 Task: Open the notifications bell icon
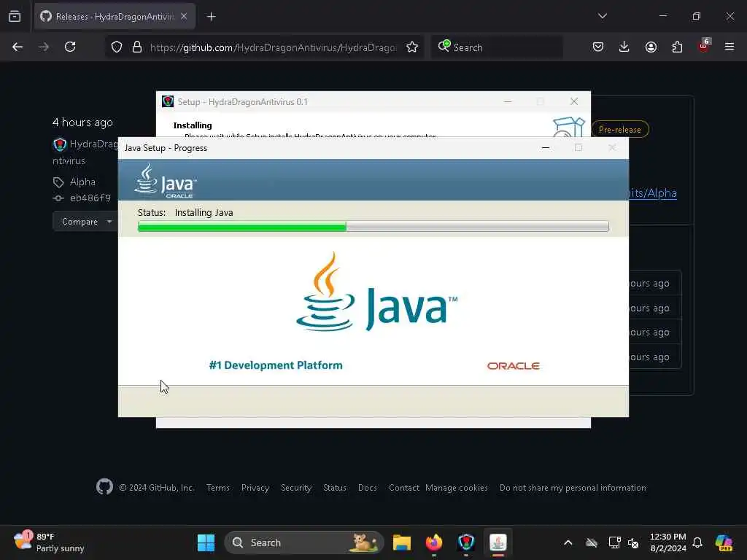click(x=697, y=542)
